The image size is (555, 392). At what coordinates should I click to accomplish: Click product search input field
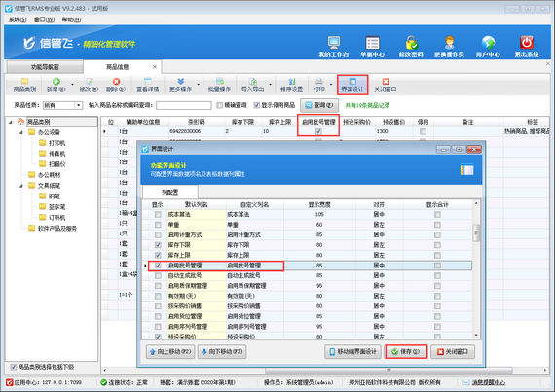tap(184, 105)
